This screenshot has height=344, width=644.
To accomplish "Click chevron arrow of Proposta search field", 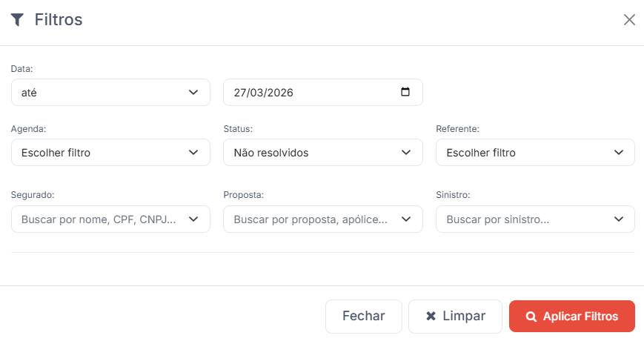I will 406,219.
